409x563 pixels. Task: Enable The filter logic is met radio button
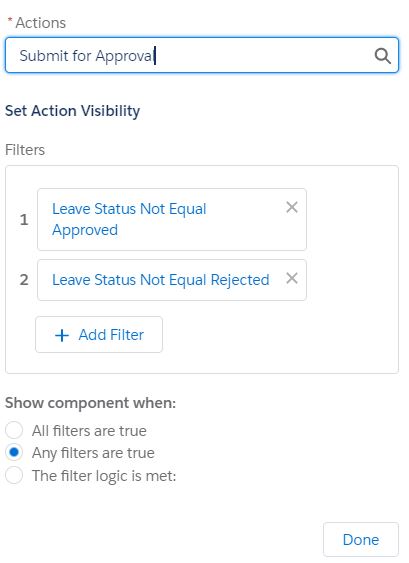click(x=14, y=475)
